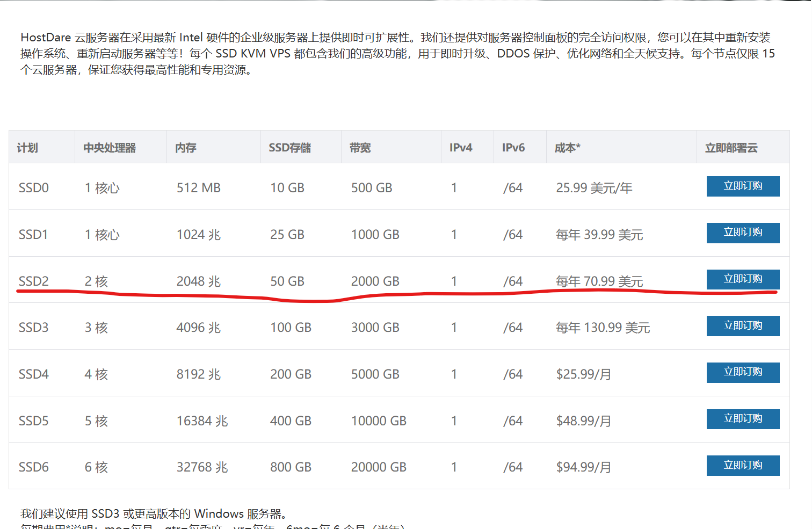Screen dimensions: 812x529
Task: Click 立即订购 in the SSD2 row
Action: [743, 279]
